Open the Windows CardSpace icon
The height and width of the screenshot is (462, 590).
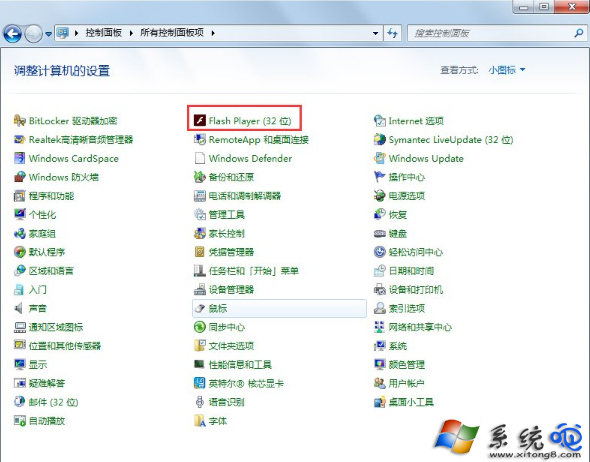coord(20,158)
